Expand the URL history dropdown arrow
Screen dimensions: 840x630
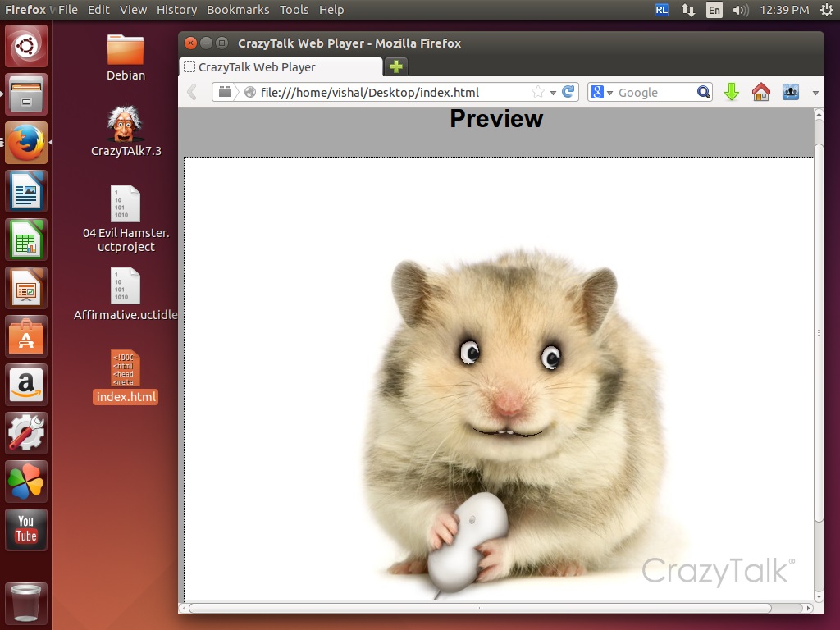(x=553, y=93)
